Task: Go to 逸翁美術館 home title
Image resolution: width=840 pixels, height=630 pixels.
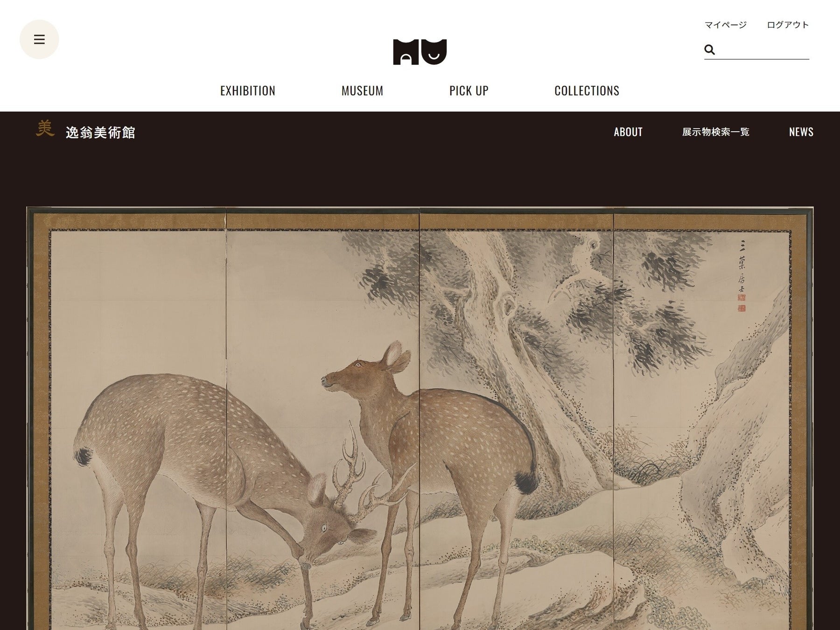Action: coord(100,133)
